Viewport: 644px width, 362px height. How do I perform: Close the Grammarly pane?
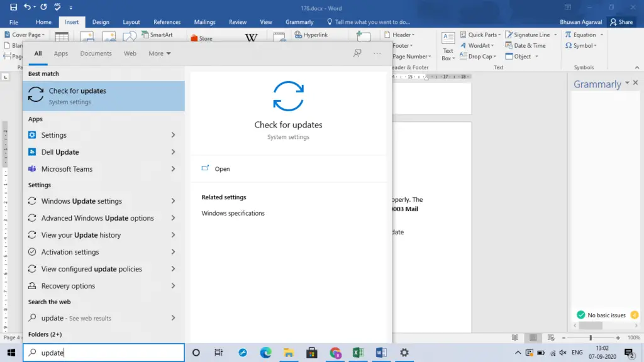[x=635, y=83]
